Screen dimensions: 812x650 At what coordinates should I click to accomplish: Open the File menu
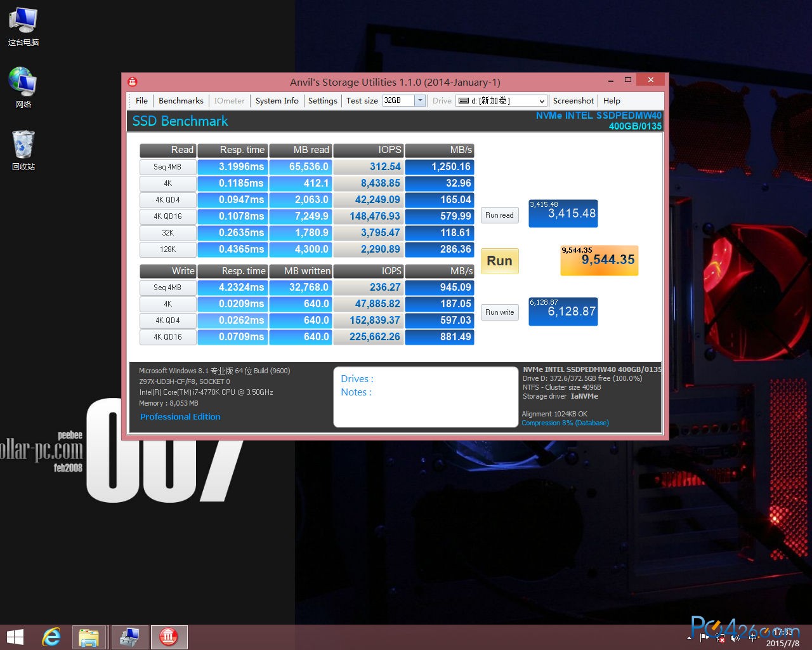click(x=141, y=100)
